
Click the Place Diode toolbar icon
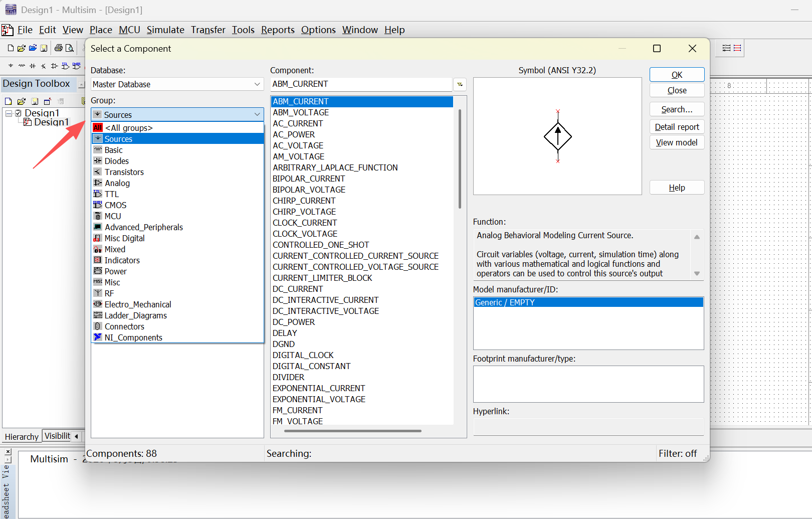(x=33, y=66)
